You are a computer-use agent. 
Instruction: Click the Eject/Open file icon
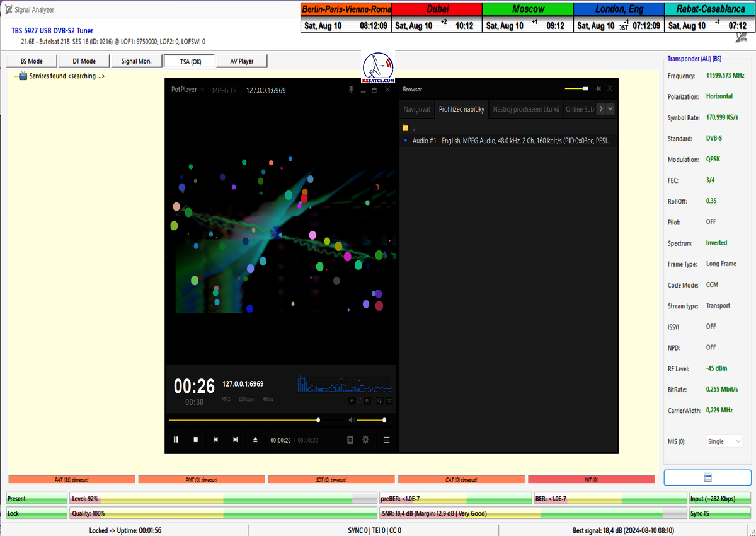coord(255,440)
